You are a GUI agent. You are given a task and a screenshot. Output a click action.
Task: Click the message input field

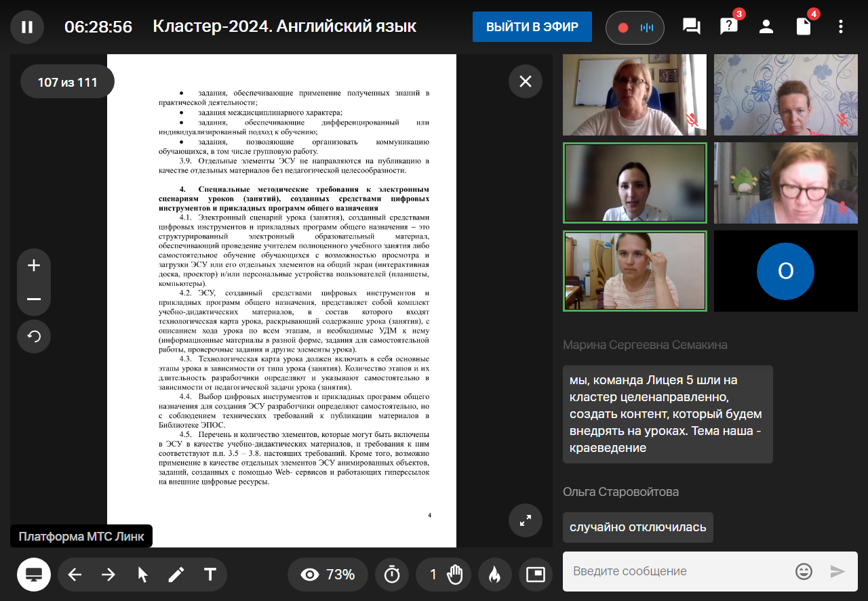click(x=678, y=571)
